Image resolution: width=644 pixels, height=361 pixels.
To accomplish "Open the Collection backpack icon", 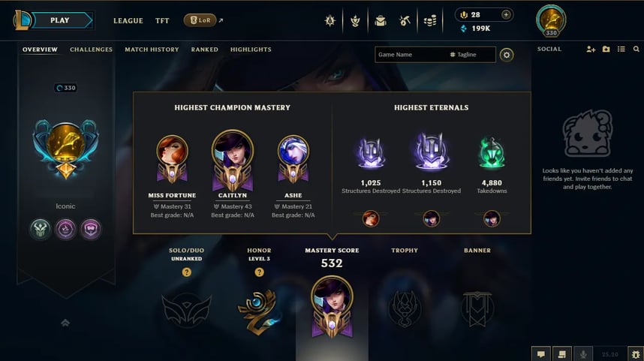I will (381, 20).
